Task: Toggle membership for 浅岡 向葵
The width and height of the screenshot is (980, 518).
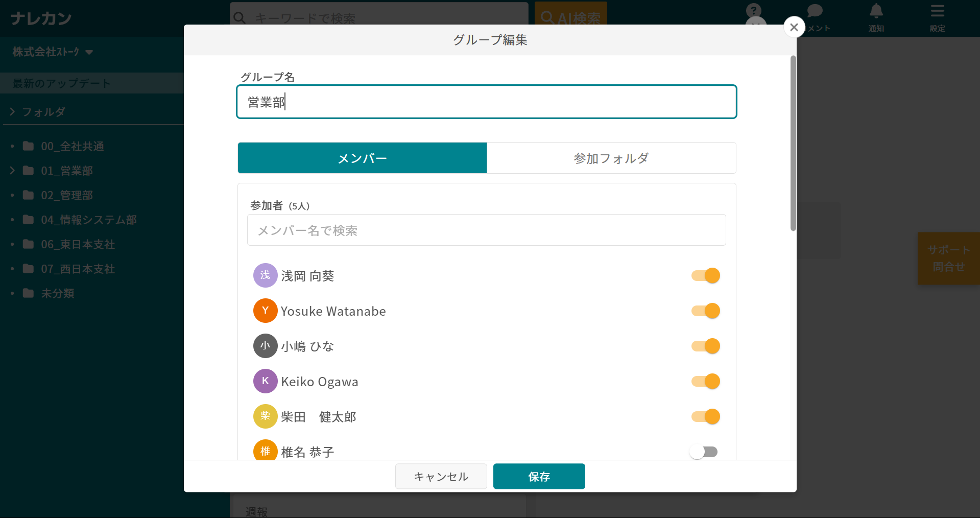Action: (x=706, y=276)
